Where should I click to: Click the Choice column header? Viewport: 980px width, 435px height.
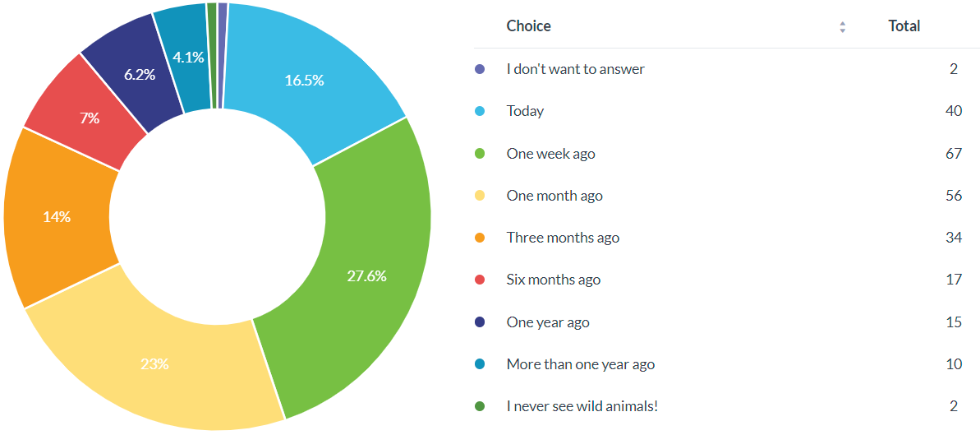(x=528, y=26)
